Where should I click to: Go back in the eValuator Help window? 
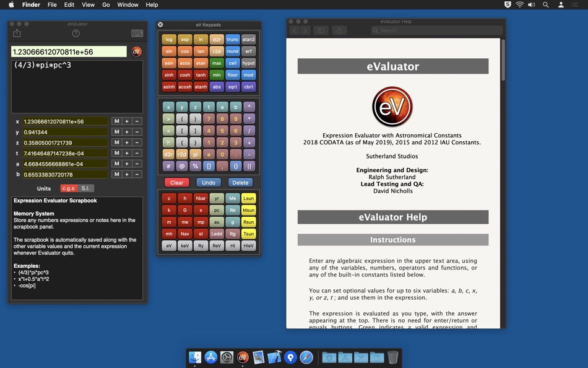(x=295, y=30)
